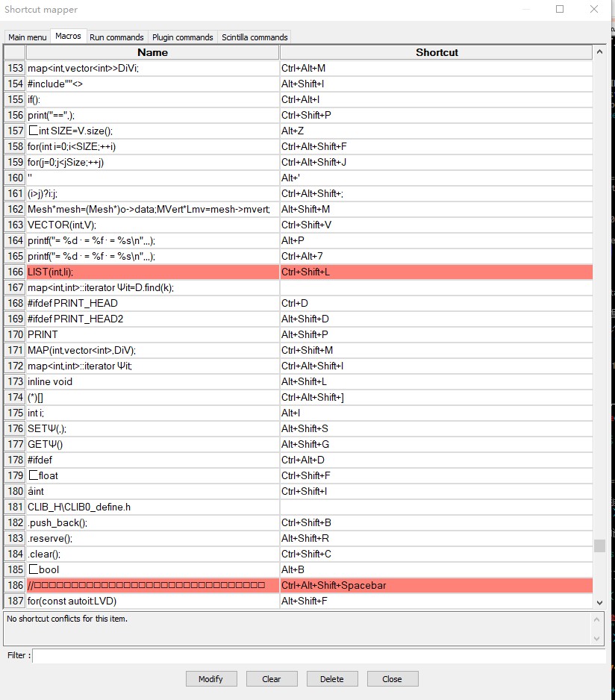Click the conflict info box up arrow
Image resolution: width=615 pixels, height=700 pixels.
[596, 619]
